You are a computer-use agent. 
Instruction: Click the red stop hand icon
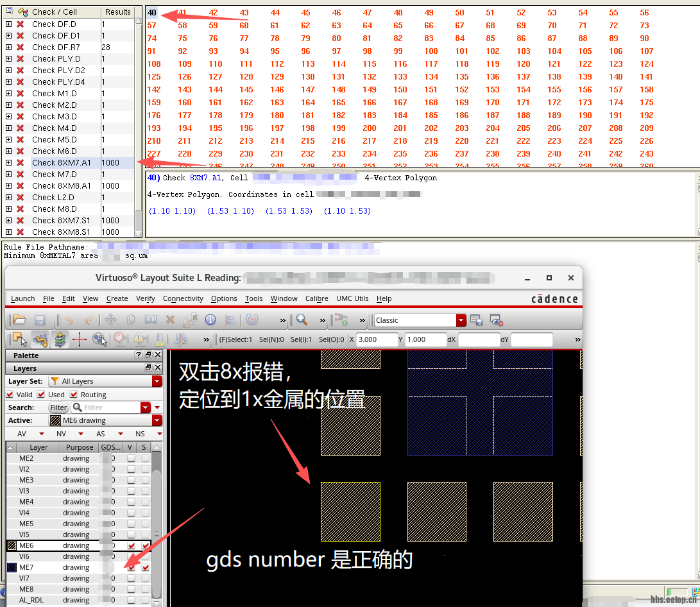(120, 339)
